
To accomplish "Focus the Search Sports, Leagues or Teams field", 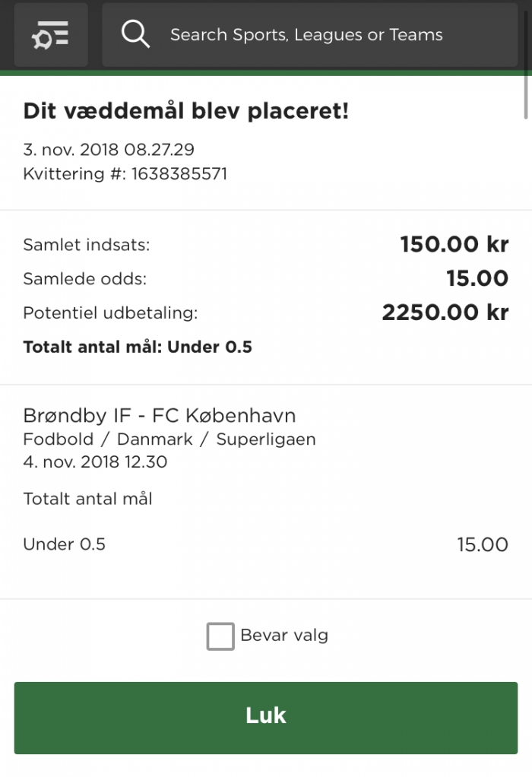I will [x=319, y=35].
